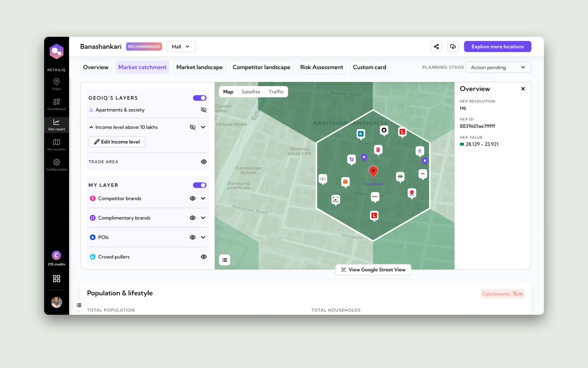Image resolution: width=588 pixels, height=368 pixels.
Task: Expand Competitor brands chevron
Action: [203, 198]
